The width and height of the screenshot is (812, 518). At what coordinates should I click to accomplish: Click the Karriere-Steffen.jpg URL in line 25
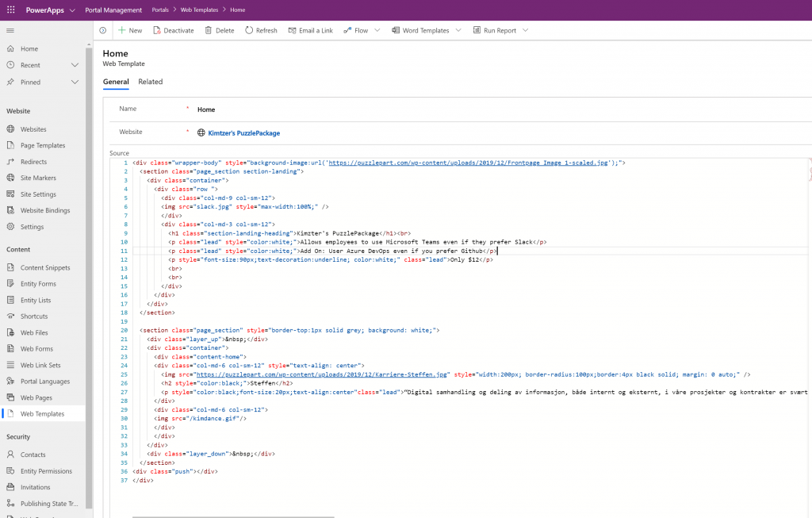[x=322, y=374]
